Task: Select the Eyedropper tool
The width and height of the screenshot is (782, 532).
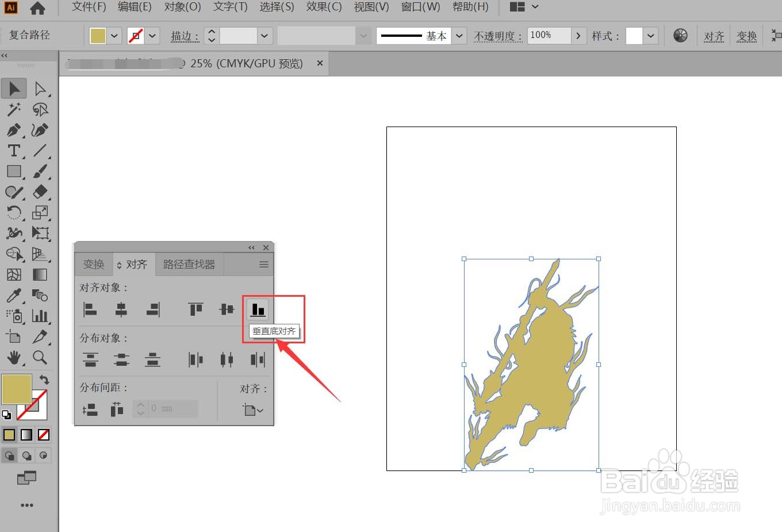Action: pos(14,296)
